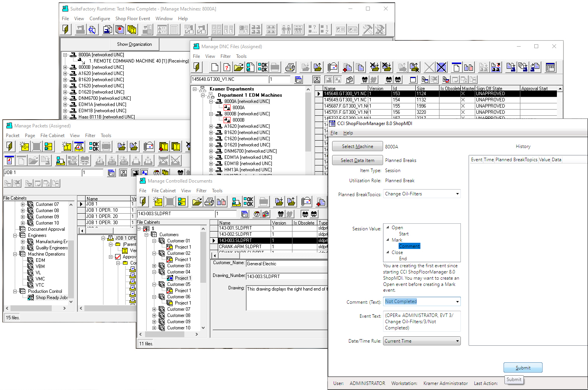588x390 pixels.
Task: Toggle the $ root checkbox in Controlled Documents cabinets
Action: 146,228
